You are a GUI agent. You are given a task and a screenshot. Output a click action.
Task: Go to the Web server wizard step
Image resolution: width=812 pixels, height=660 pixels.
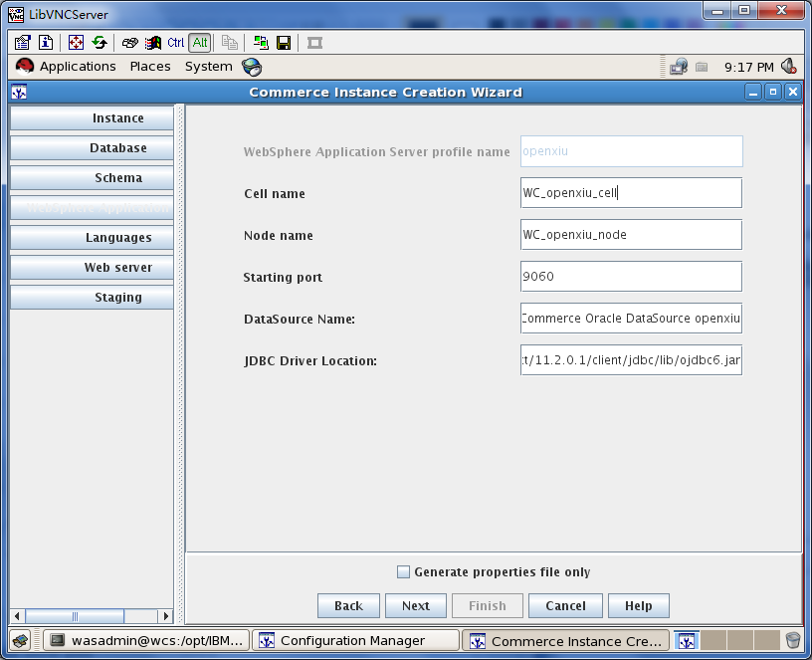(x=92, y=268)
